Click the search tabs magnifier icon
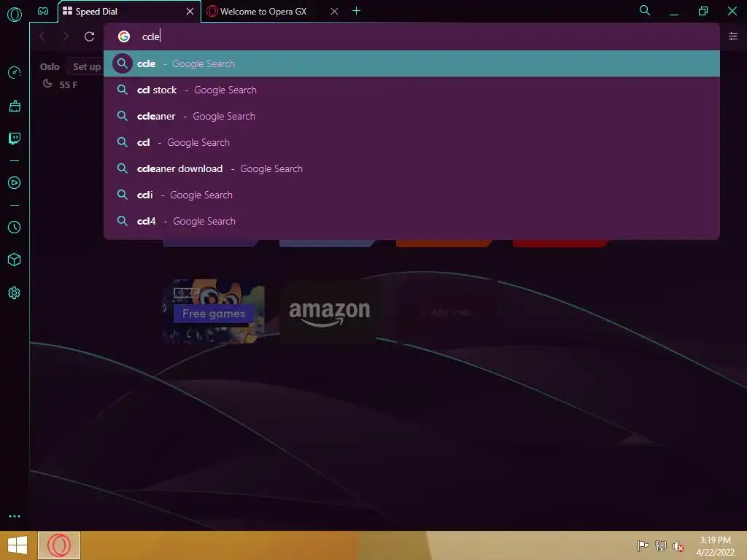 tap(645, 10)
